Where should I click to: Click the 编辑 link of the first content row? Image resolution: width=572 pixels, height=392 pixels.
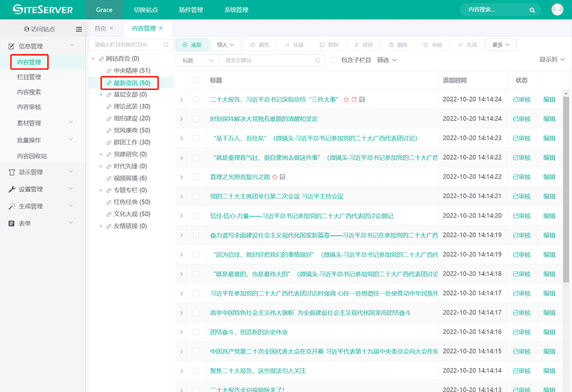(x=550, y=99)
